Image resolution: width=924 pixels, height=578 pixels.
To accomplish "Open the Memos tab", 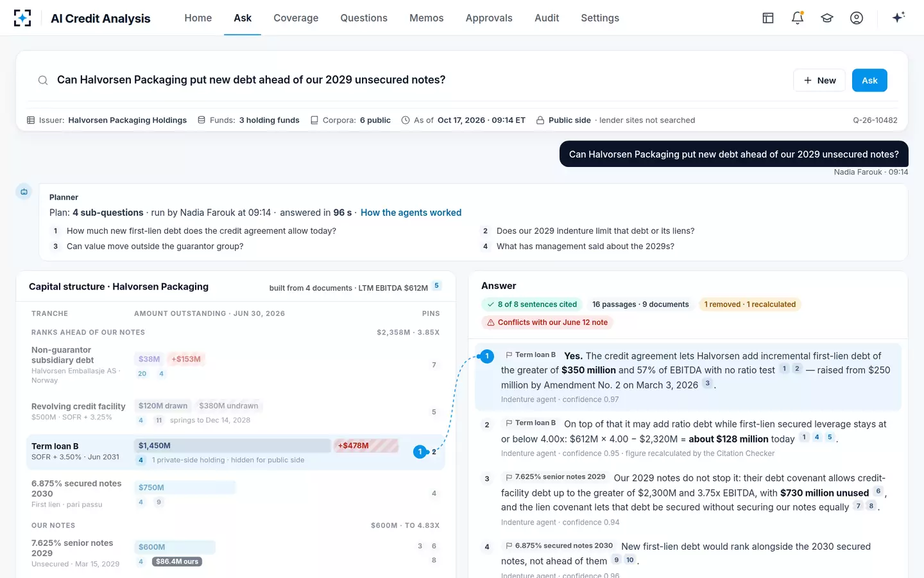I will (427, 18).
